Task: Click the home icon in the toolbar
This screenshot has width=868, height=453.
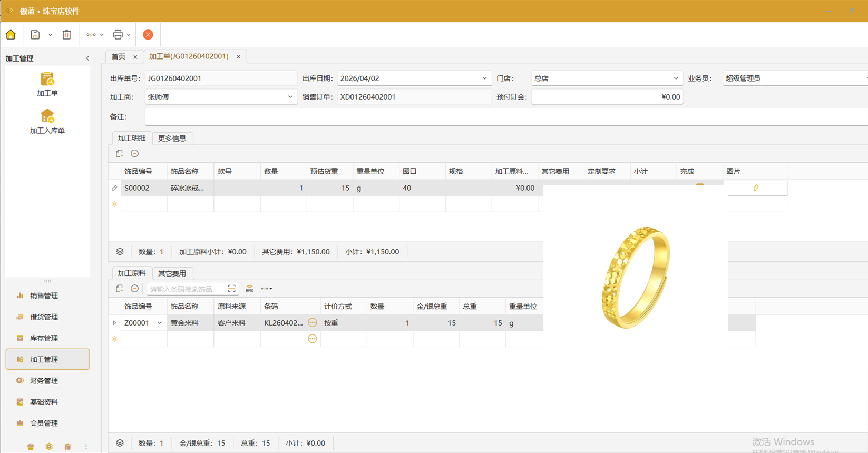Action: [x=11, y=35]
